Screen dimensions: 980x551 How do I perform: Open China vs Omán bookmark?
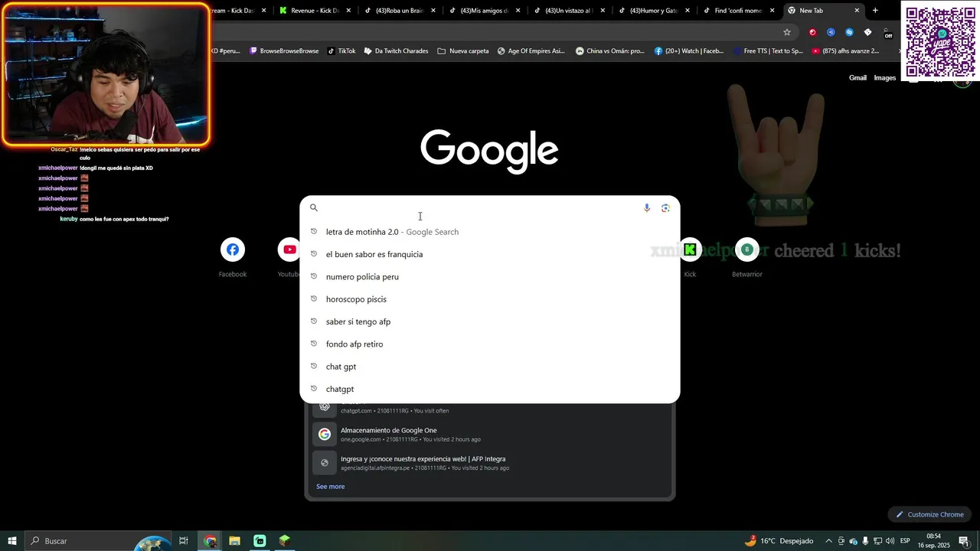click(610, 51)
